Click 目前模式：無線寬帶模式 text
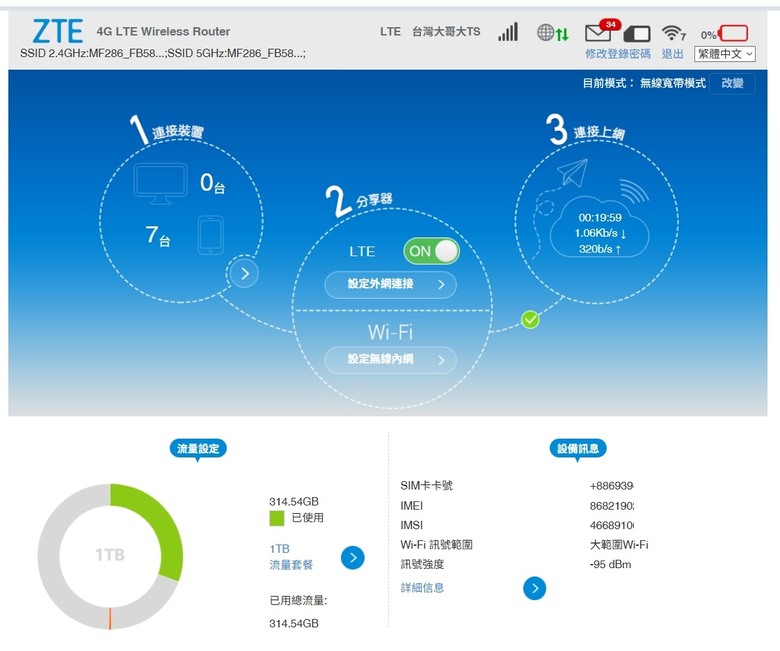Viewport: 780px width, 651px height. (644, 83)
